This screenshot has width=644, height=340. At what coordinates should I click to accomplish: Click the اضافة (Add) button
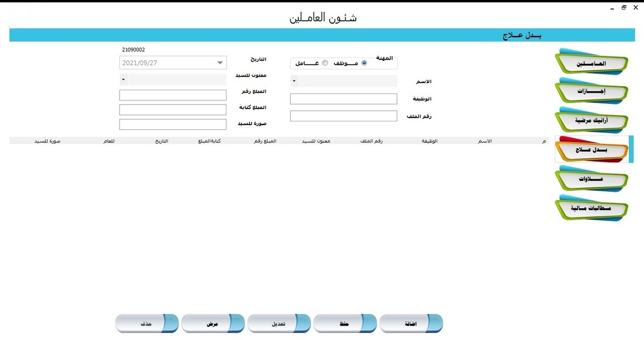(x=411, y=323)
